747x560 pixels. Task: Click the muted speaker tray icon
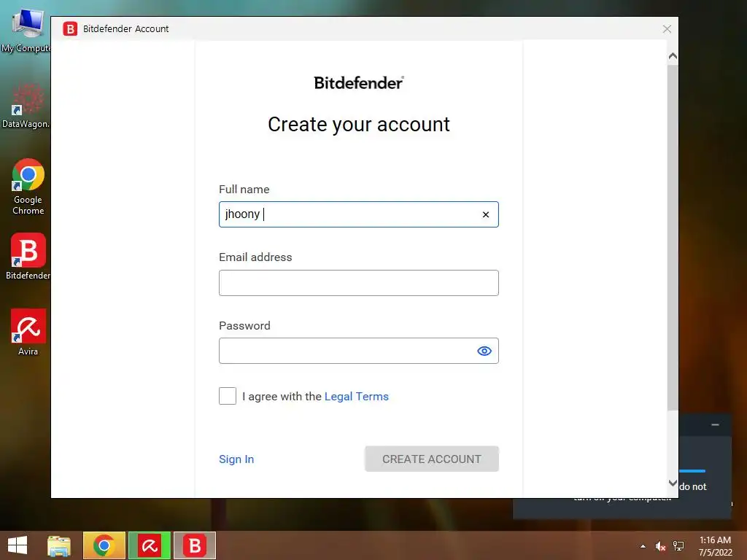click(660, 546)
